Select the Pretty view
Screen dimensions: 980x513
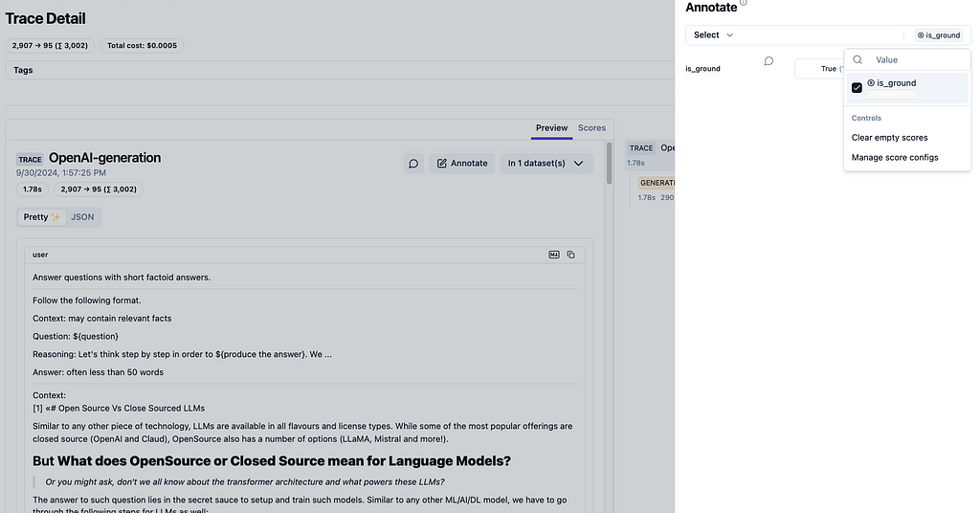click(x=42, y=217)
